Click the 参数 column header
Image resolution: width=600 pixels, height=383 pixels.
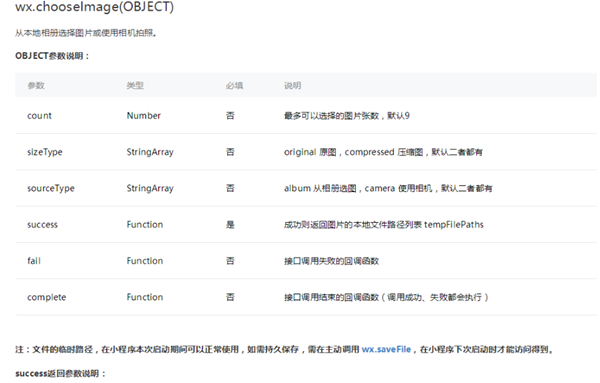tap(36, 85)
